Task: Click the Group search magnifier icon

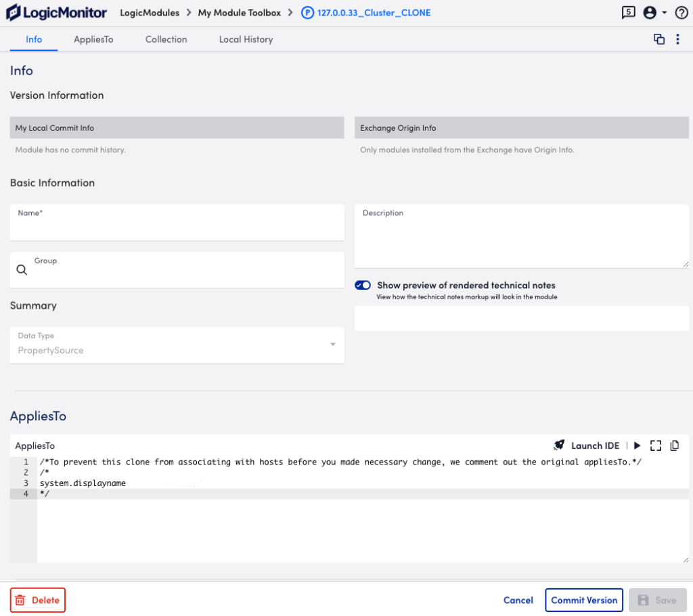Action: 20,269
